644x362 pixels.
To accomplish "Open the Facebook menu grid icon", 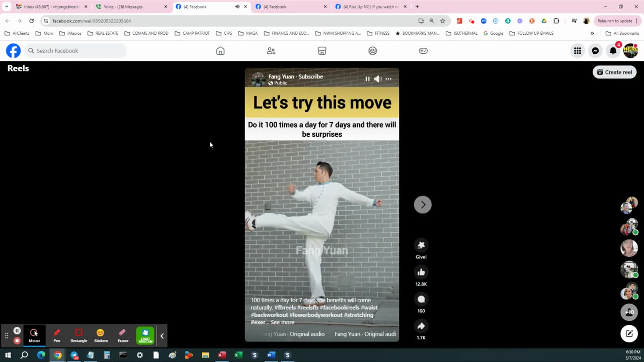I will (x=578, y=51).
